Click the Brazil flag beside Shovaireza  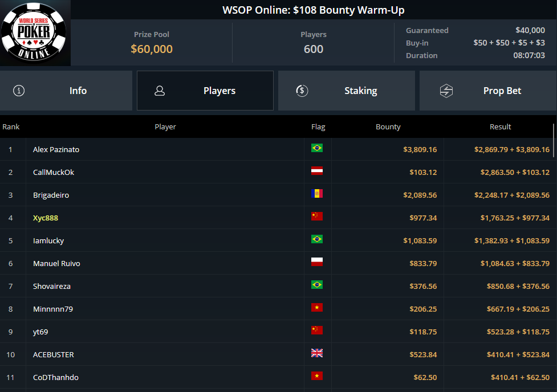point(317,285)
